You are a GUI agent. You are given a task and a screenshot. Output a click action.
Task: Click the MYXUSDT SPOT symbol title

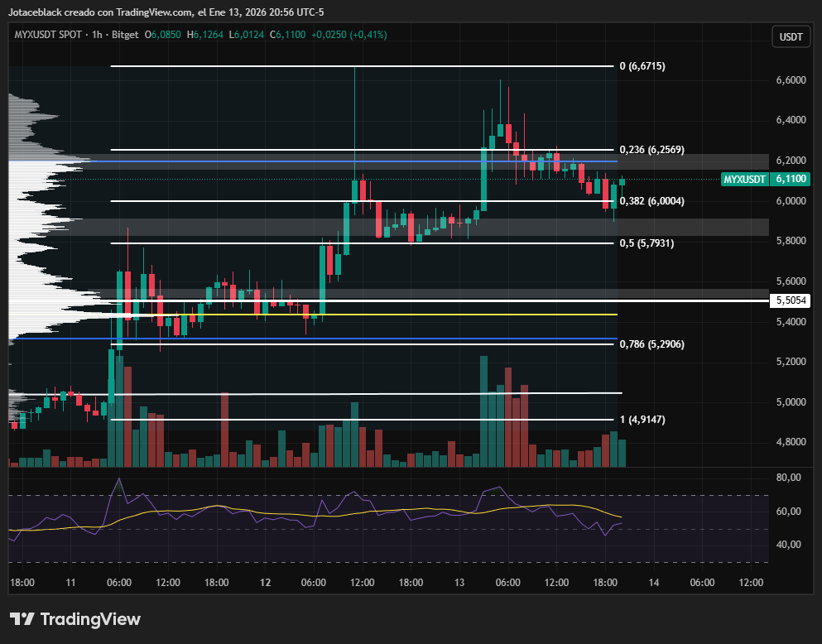click(48, 35)
